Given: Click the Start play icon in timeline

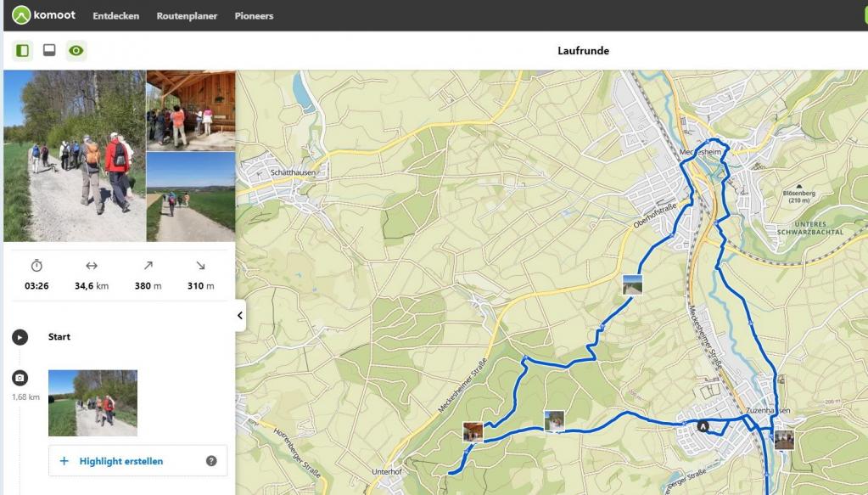Looking at the screenshot, I should pyautogui.click(x=20, y=337).
